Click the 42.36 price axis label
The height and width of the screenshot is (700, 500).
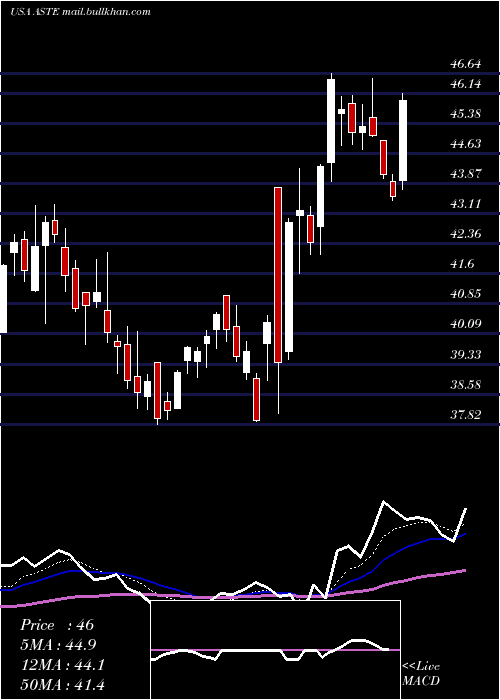pyautogui.click(x=466, y=234)
